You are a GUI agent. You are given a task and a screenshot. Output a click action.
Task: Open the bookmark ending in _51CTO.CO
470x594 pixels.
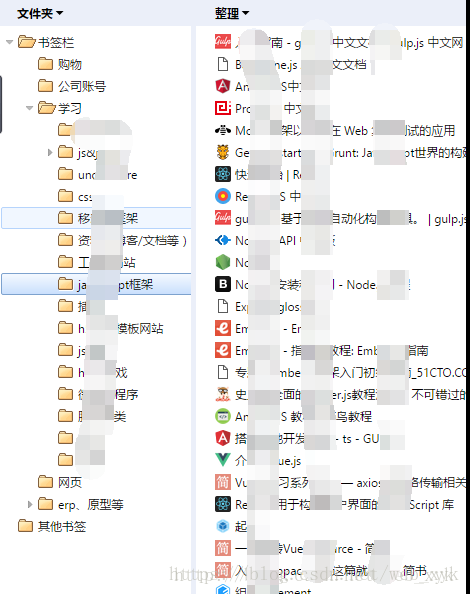pos(340,372)
